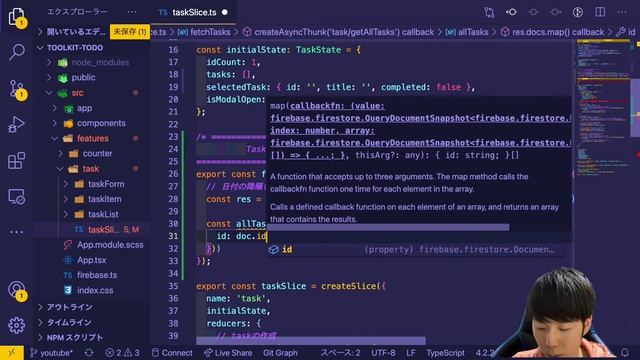Open App.module.scss file
640x360 pixels.
click(x=110, y=245)
